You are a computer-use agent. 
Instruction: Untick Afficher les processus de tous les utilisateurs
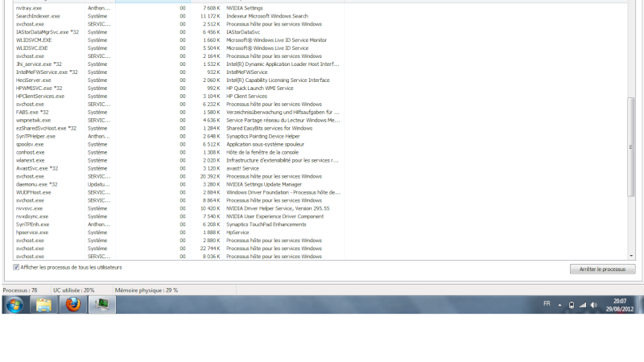pos(16,267)
